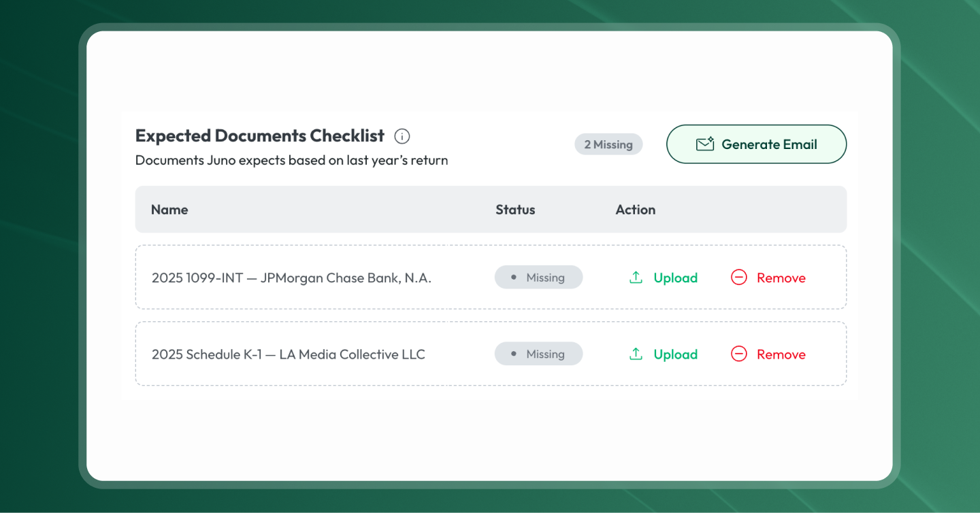Viewport: 980px width, 513px height.
Task: Click the Generate Email button
Action: pyautogui.click(x=756, y=144)
